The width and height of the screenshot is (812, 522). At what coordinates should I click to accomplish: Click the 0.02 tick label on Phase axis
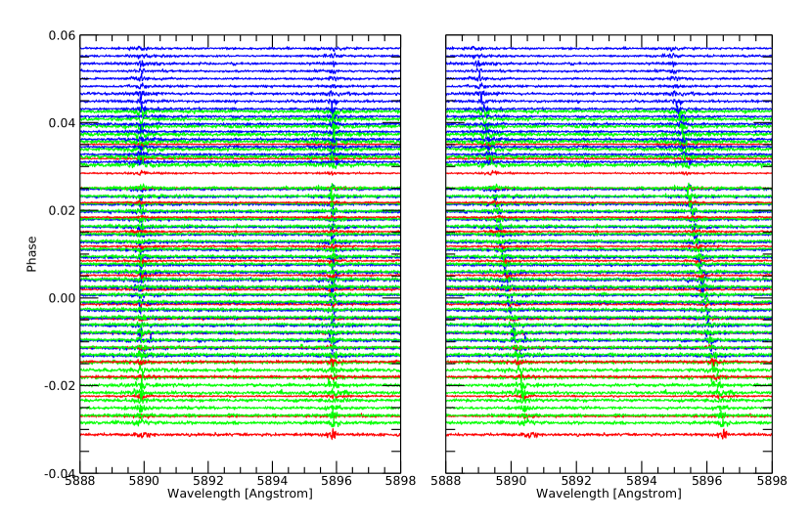point(62,210)
